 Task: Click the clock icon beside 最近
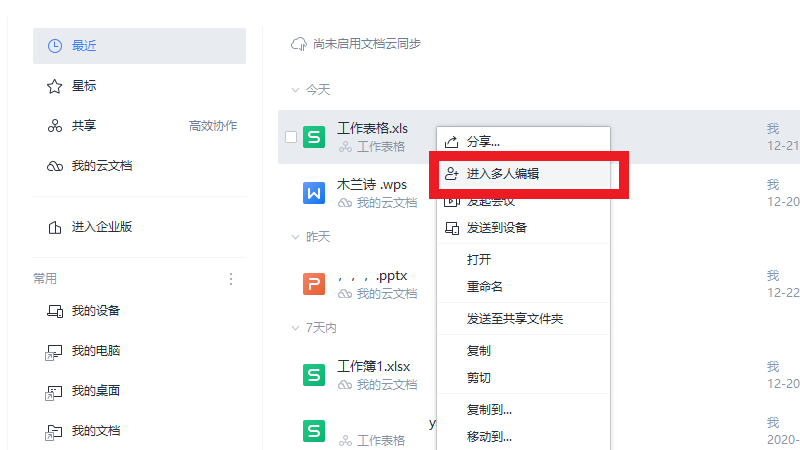pos(55,46)
